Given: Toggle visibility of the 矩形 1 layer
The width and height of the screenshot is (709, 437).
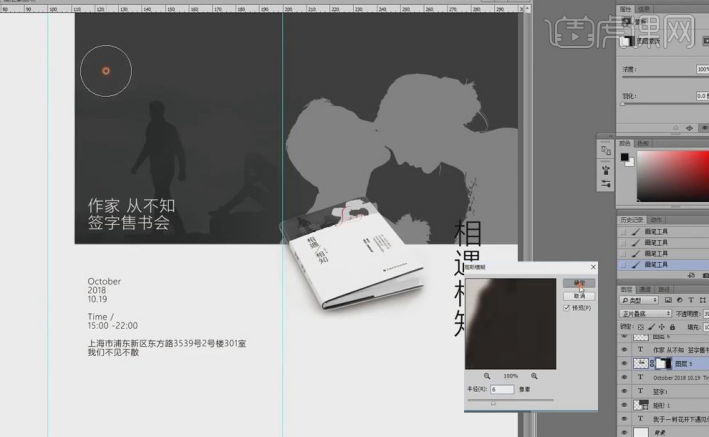Looking at the screenshot, I should 625,408.
